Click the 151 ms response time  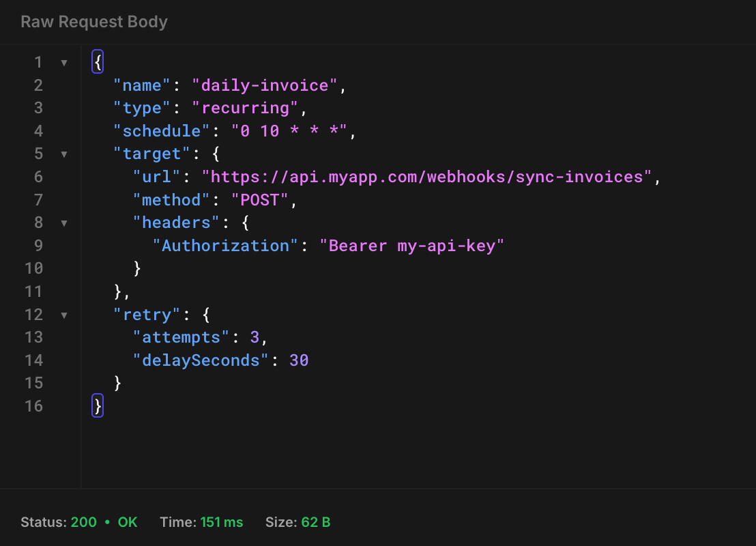[x=221, y=522]
